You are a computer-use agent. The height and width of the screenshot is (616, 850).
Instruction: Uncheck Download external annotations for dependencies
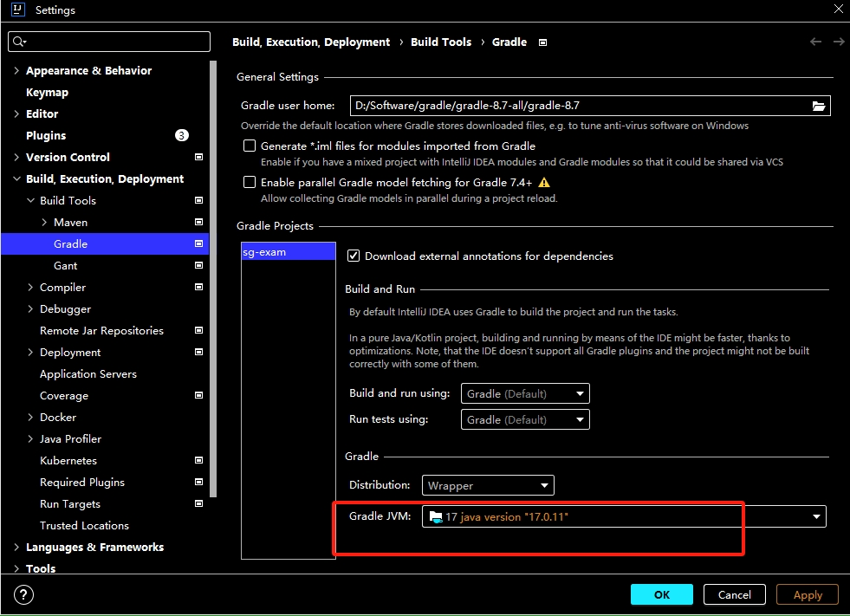tap(354, 256)
